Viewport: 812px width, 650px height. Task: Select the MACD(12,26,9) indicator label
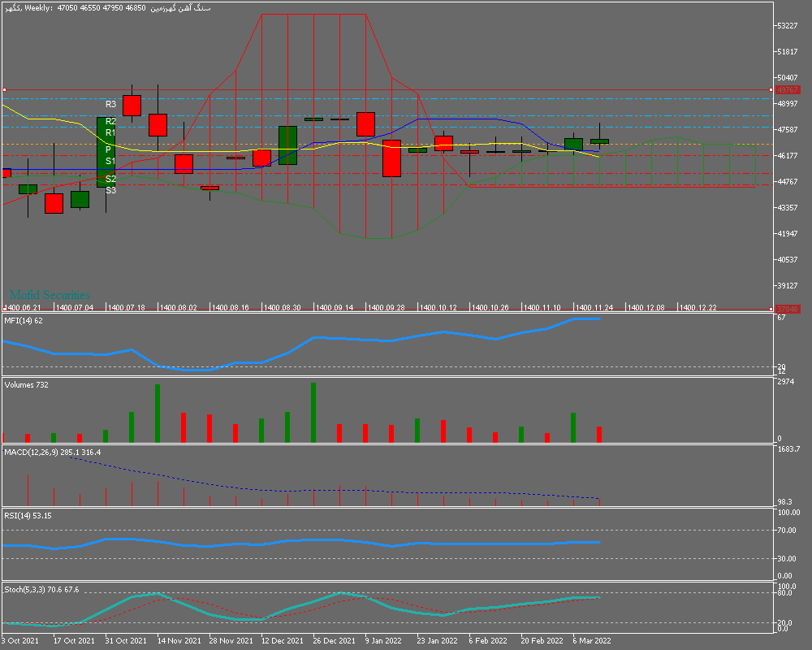click(x=52, y=452)
